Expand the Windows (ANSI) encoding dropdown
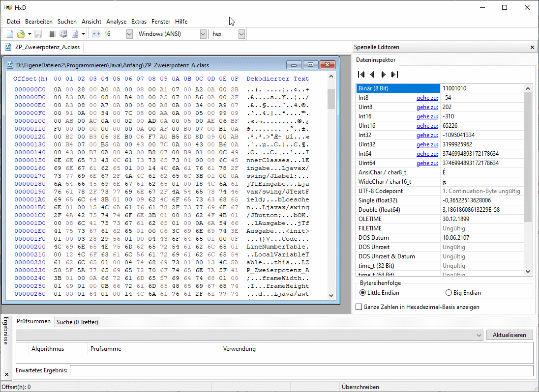539x392 pixels. click(x=203, y=34)
